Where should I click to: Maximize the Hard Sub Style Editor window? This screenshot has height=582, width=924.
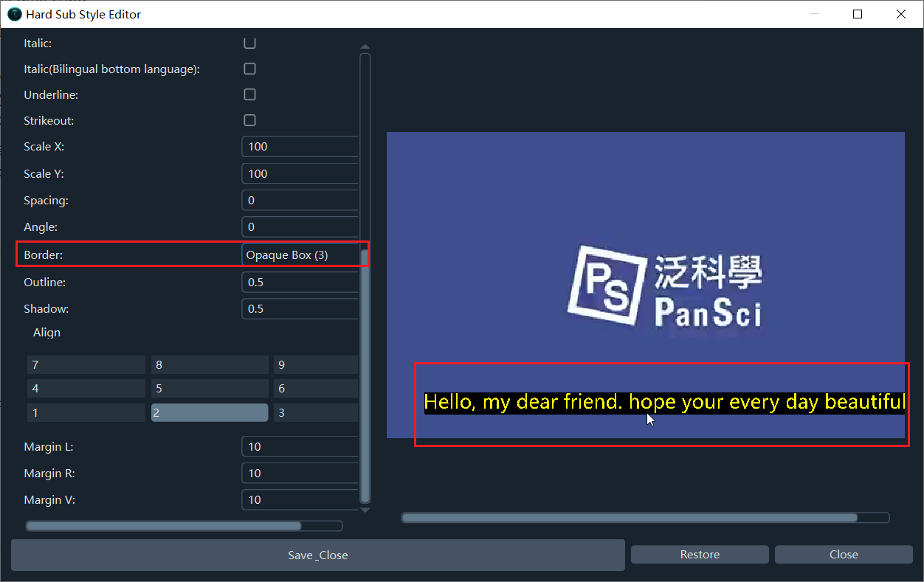(858, 14)
